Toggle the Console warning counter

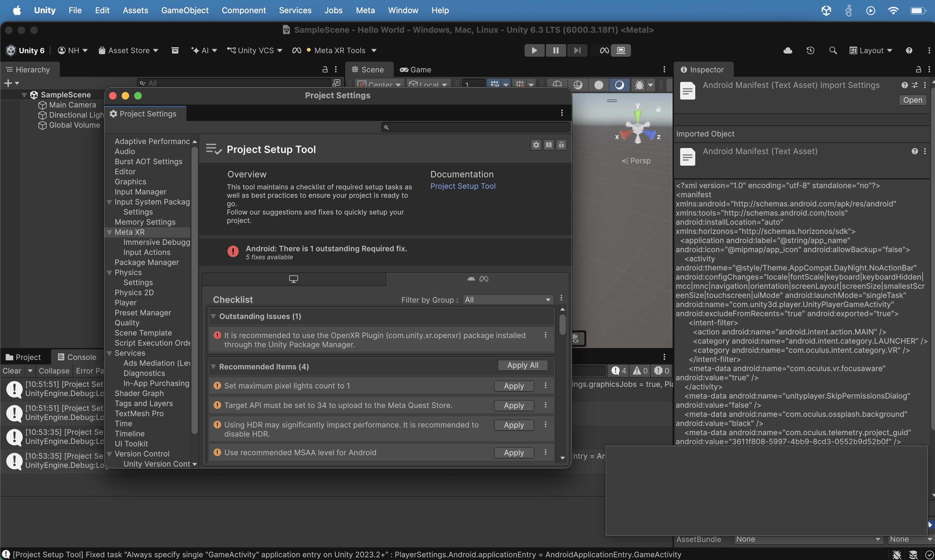pyautogui.click(x=641, y=371)
